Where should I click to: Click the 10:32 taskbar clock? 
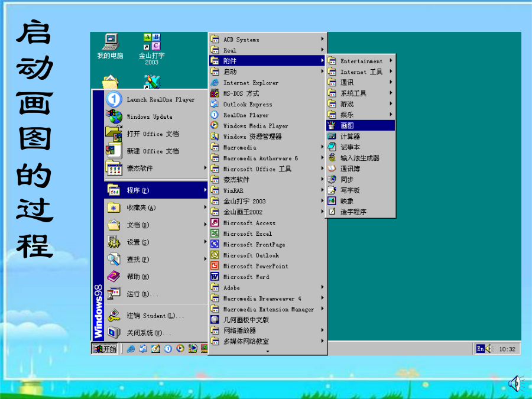pyautogui.click(x=507, y=349)
